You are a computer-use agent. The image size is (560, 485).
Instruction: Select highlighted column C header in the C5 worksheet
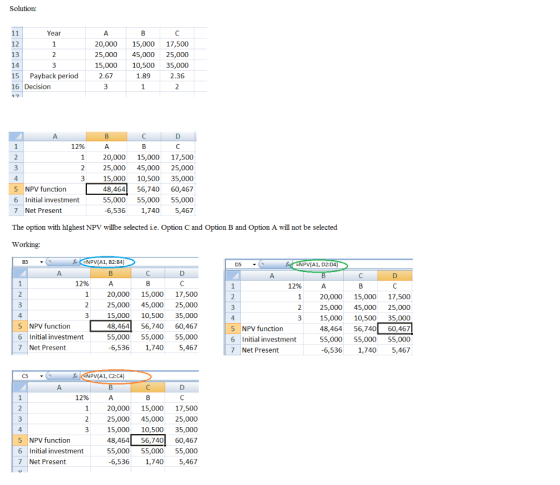click(148, 387)
